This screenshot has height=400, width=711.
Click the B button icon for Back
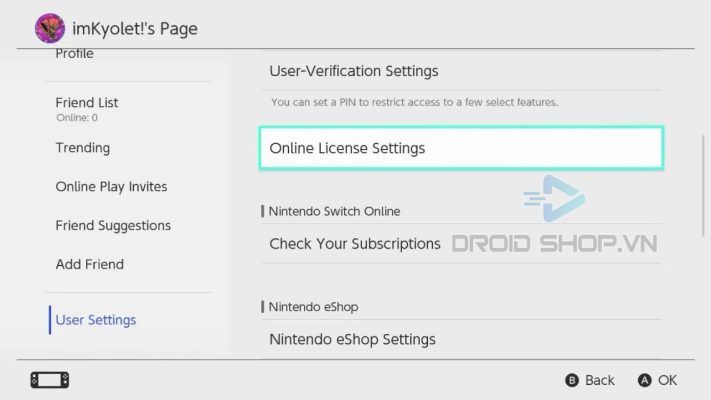[572, 380]
